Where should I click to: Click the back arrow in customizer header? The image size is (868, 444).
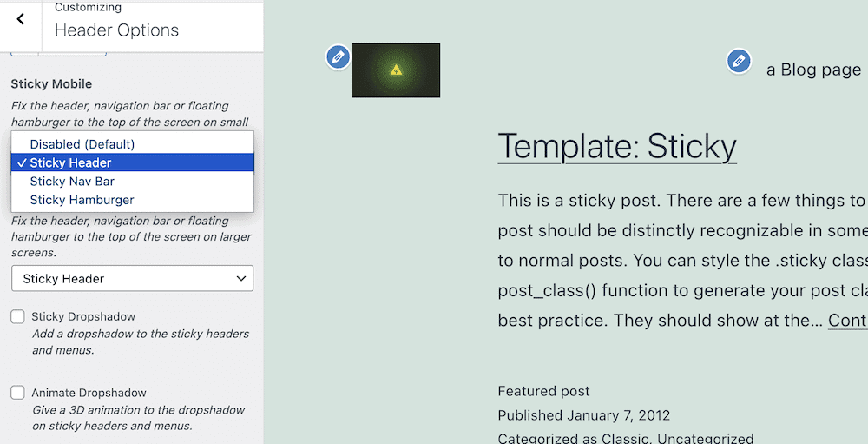[21, 19]
